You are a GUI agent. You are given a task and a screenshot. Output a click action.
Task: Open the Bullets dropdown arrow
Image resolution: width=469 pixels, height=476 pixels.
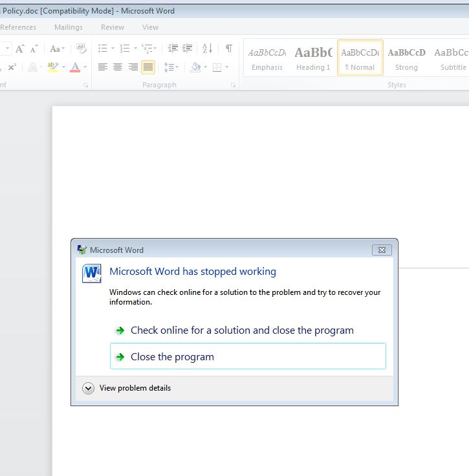pyautogui.click(x=113, y=49)
